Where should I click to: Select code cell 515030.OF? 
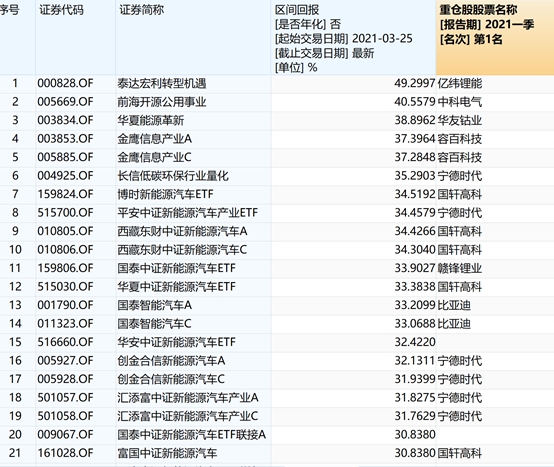(x=65, y=286)
